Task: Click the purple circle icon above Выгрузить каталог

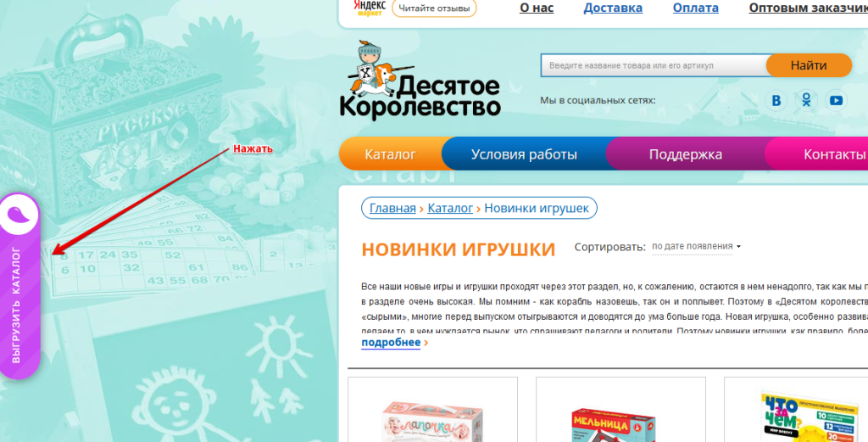Action: point(19,215)
